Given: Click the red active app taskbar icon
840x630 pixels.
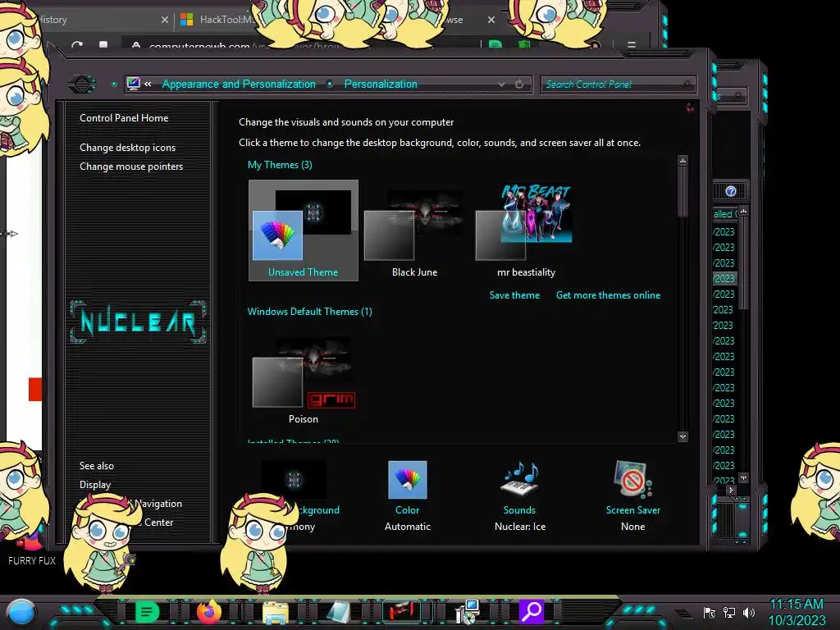Looking at the screenshot, I should [400, 612].
